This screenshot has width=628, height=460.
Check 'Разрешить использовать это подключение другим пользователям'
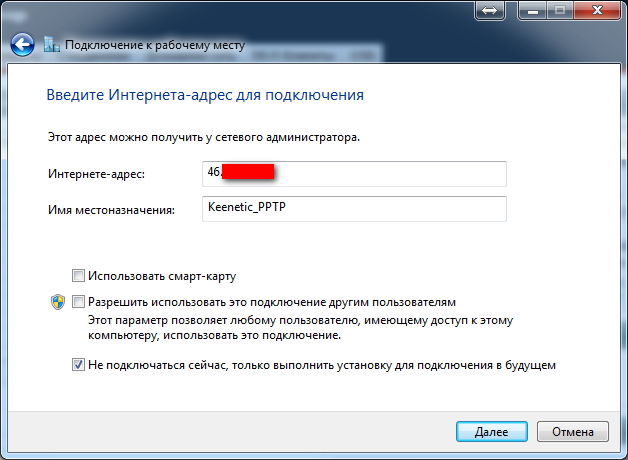point(78,301)
